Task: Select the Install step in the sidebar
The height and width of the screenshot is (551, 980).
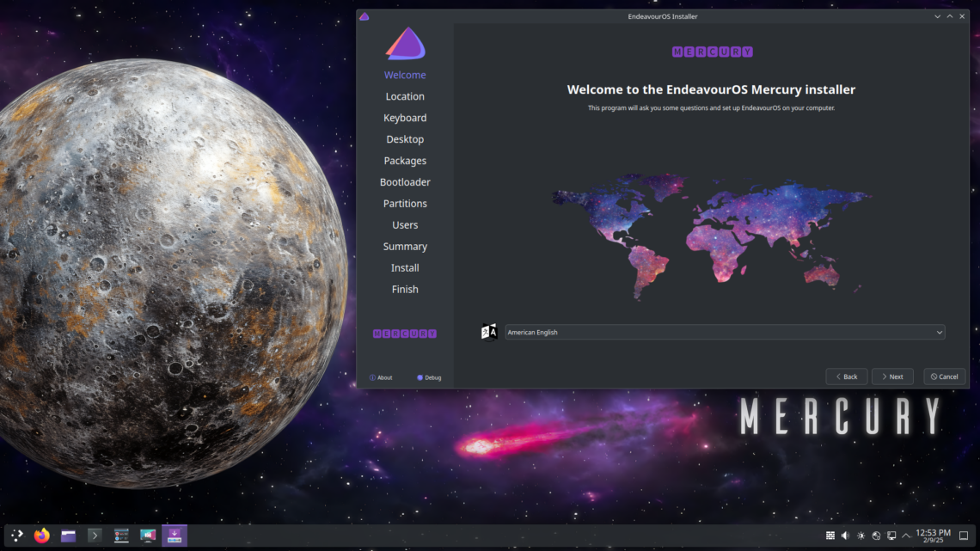Action: [405, 268]
